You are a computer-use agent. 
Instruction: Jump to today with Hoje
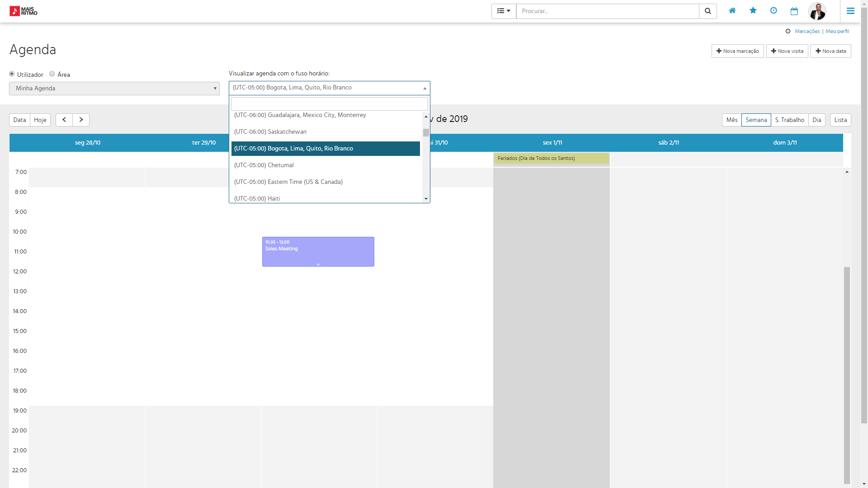click(40, 120)
